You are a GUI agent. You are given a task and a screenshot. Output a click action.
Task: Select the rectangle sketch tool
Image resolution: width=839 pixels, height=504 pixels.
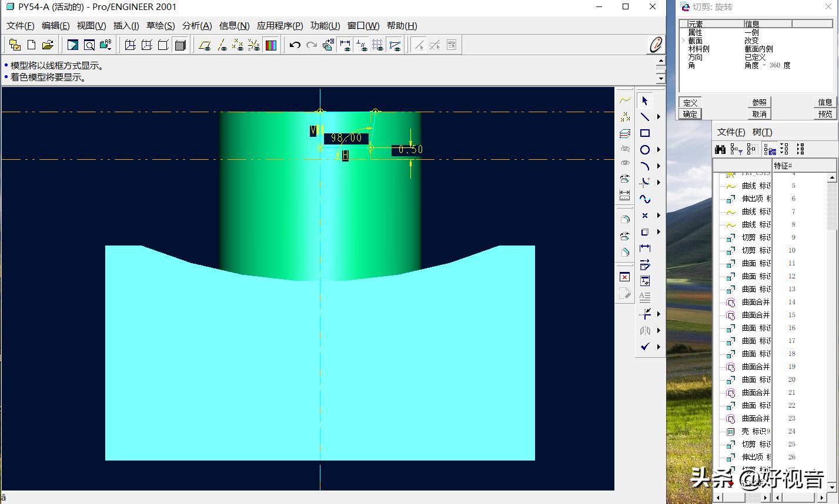click(x=645, y=133)
